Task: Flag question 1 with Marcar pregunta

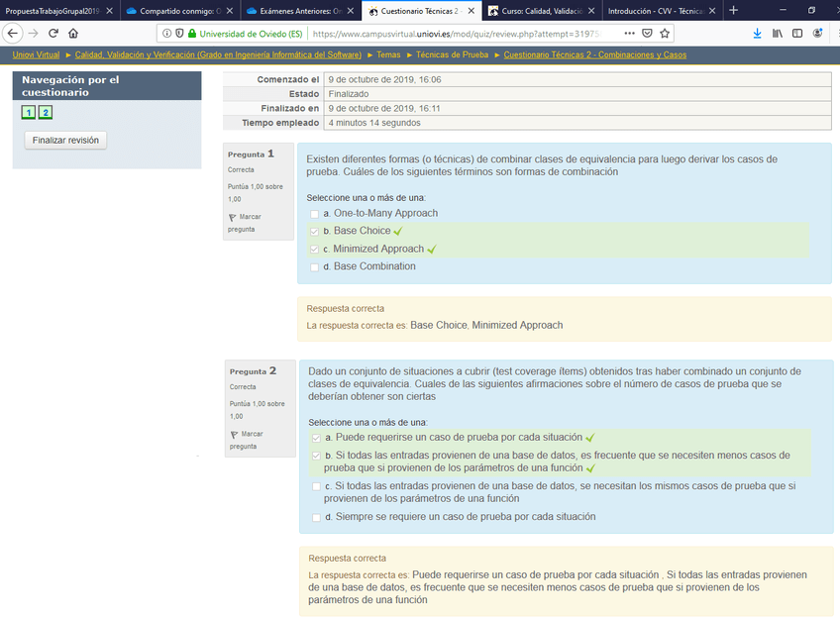Action: [246, 222]
